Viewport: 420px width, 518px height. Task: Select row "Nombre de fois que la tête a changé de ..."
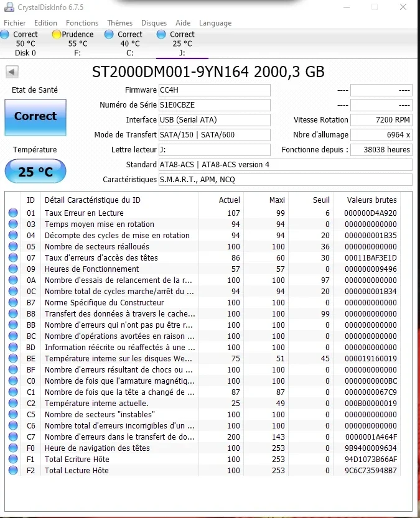tap(203, 392)
